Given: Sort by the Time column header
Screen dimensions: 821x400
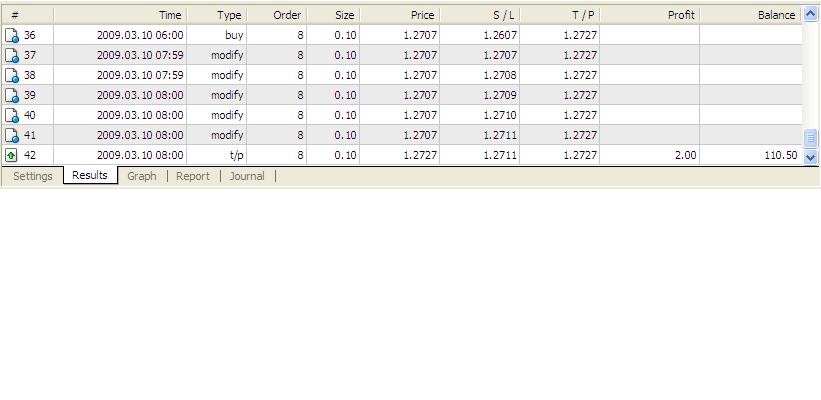Looking at the screenshot, I should coord(120,15).
